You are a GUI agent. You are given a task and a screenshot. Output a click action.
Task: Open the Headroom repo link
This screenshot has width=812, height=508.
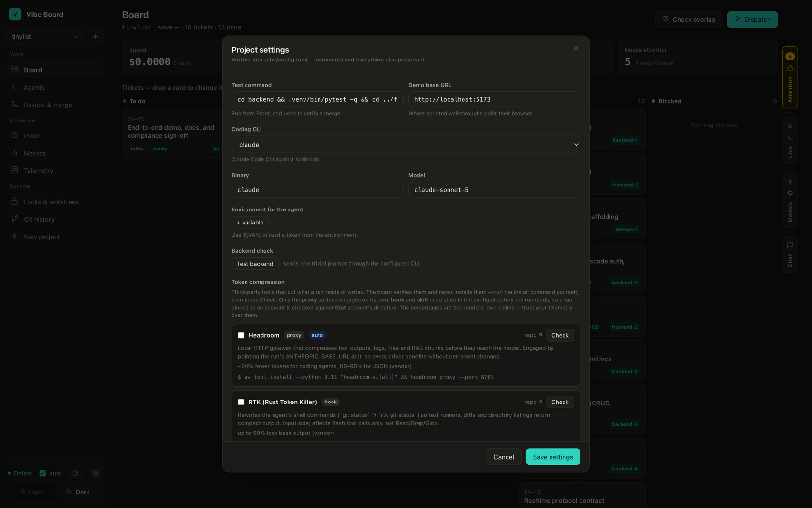click(x=533, y=335)
